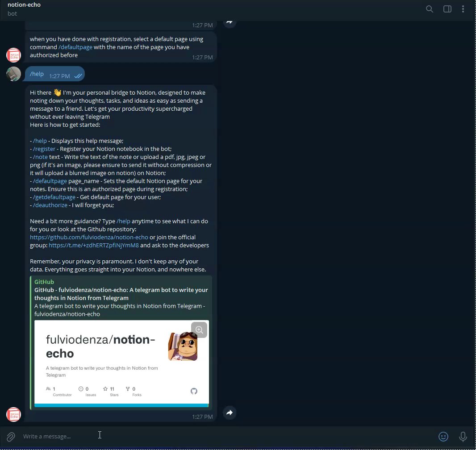Screen dimensions: 476x450
Task: Click the /defaultpage command in the registration message
Action: (75, 47)
